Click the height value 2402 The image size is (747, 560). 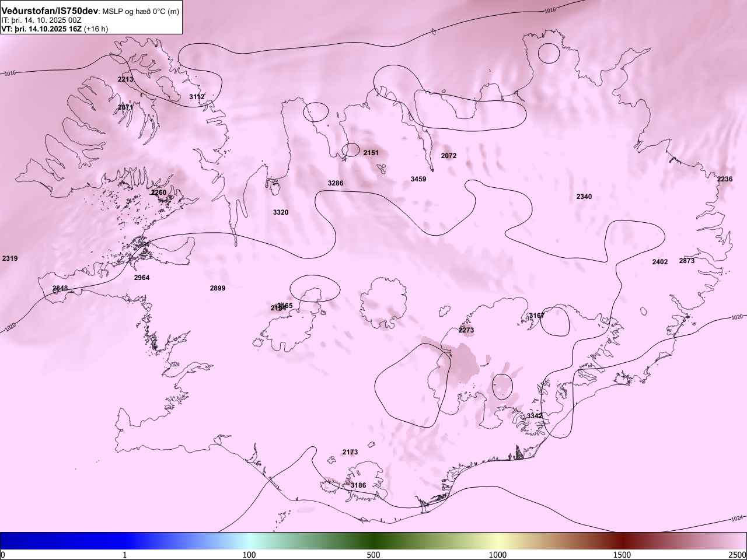(660, 262)
